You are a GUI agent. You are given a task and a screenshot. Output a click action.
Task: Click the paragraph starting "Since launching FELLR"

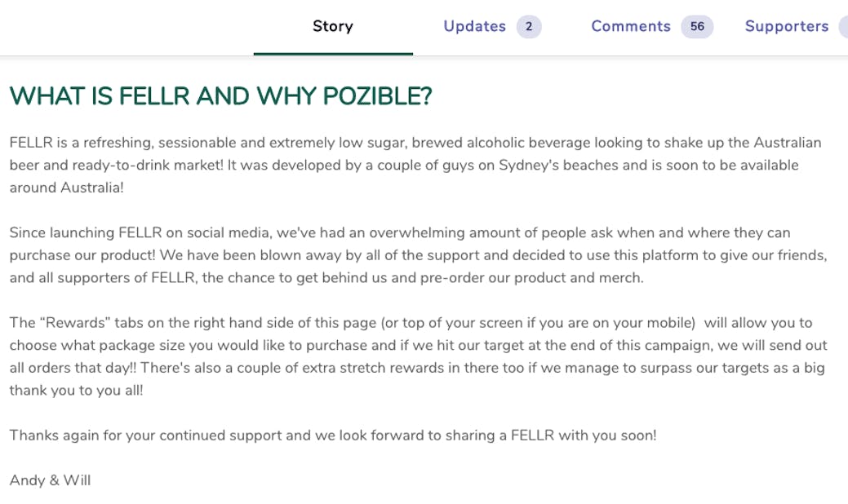coord(418,255)
